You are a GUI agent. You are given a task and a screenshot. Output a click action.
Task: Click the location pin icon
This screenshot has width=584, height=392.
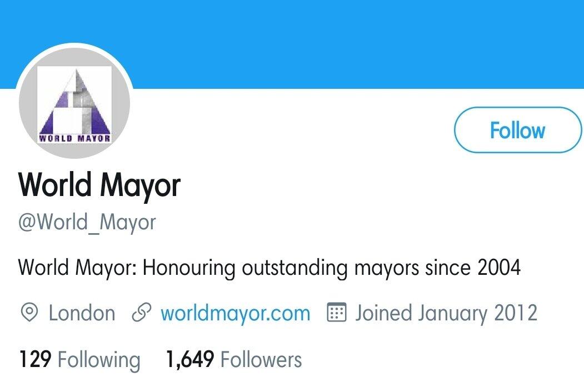(29, 313)
